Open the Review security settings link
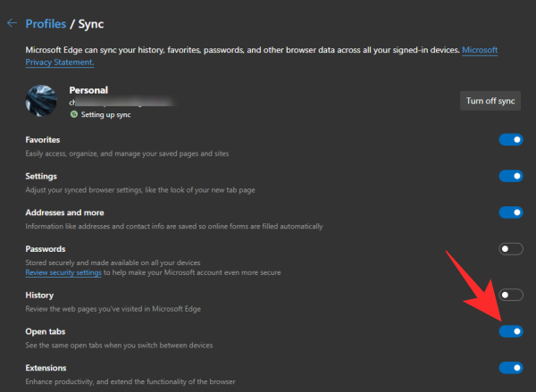The image size is (536, 392). [63, 272]
